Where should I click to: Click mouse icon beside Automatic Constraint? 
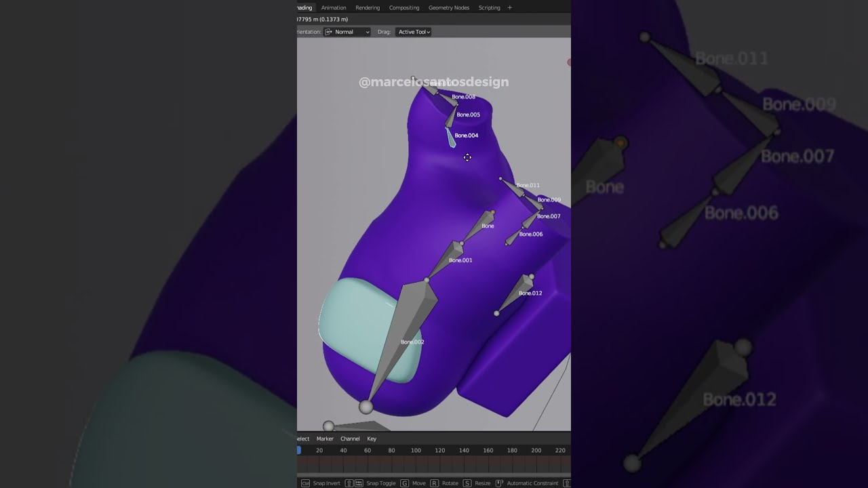click(x=499, y=483)
